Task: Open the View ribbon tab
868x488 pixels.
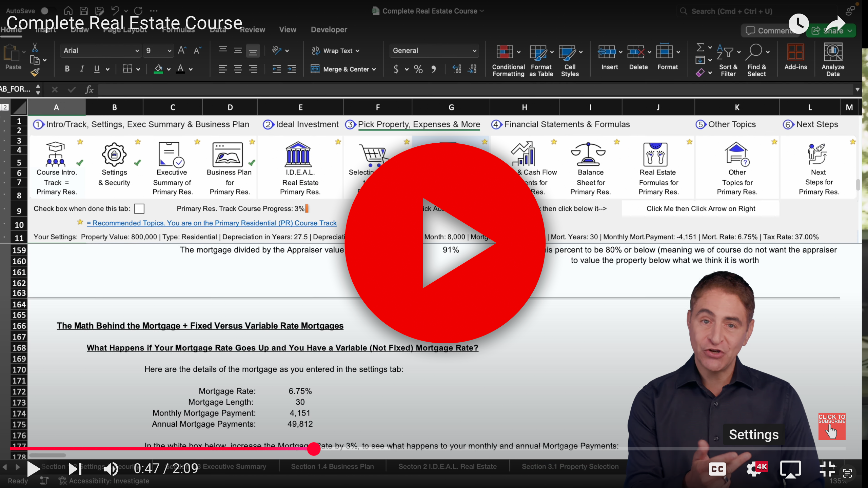Action: (288, 30)
